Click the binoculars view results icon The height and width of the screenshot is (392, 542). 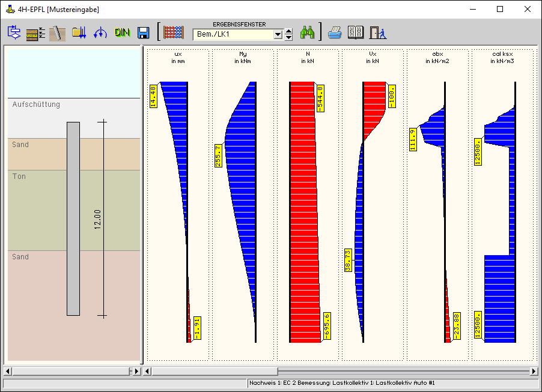[x=308, y=32]
